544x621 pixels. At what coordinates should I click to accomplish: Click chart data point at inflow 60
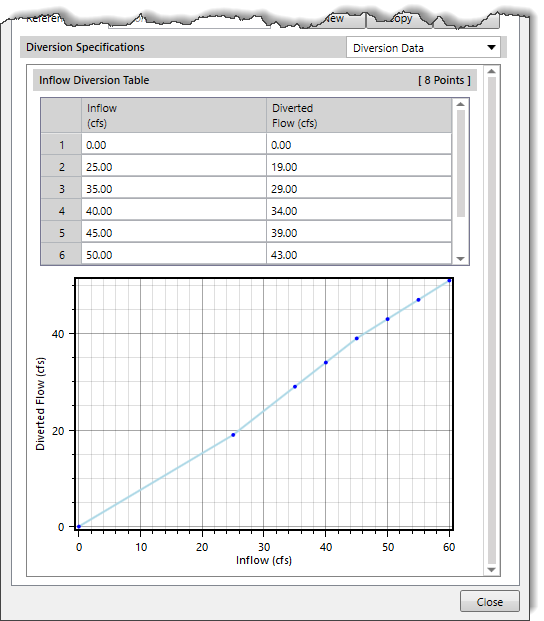pos(449,280)
